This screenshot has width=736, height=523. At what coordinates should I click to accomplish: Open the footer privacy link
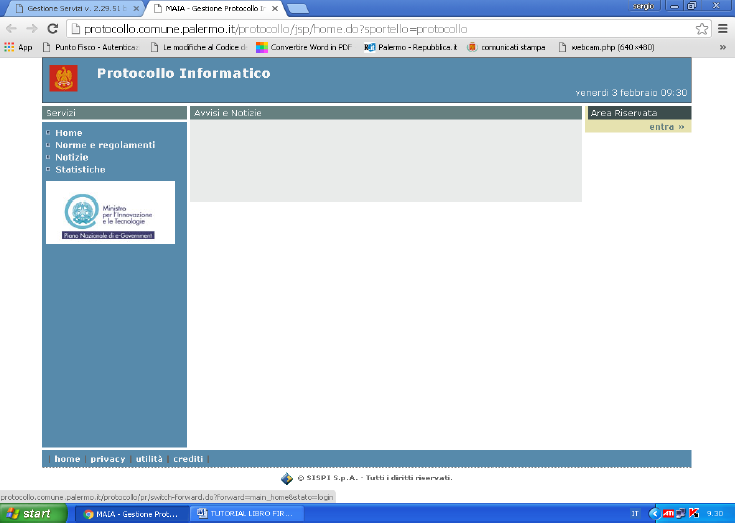click(107, 459)
